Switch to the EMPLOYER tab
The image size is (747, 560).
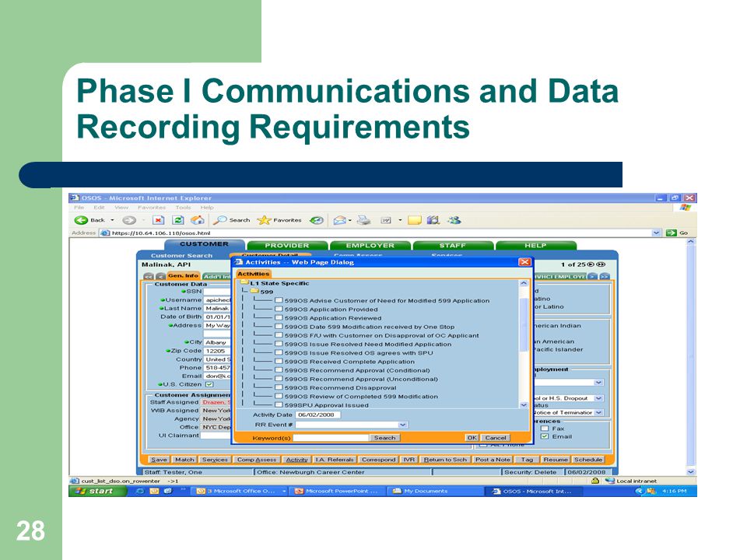(x=370, y=245)
